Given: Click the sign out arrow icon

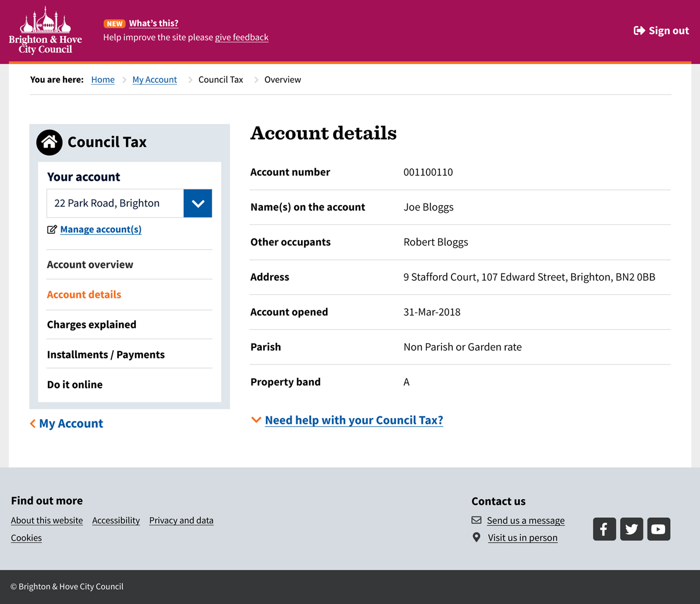Looking at the screenshot, I should click(639, 31).
